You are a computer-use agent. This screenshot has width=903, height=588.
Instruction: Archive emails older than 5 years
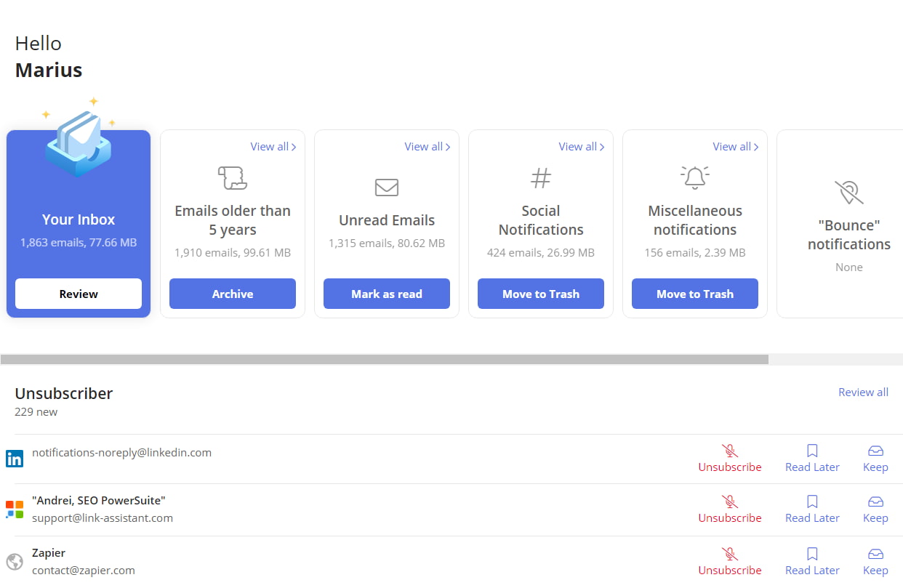pyautogui.click(x=233, y=294)
